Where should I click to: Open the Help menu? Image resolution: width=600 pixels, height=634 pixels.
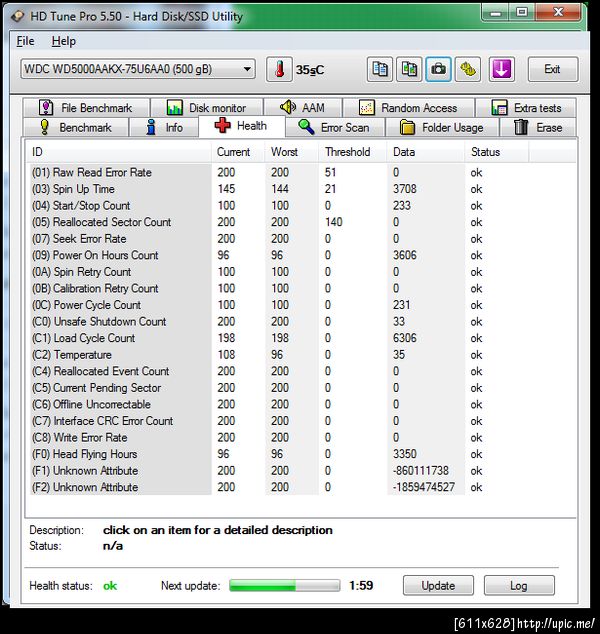pos(63,41)
